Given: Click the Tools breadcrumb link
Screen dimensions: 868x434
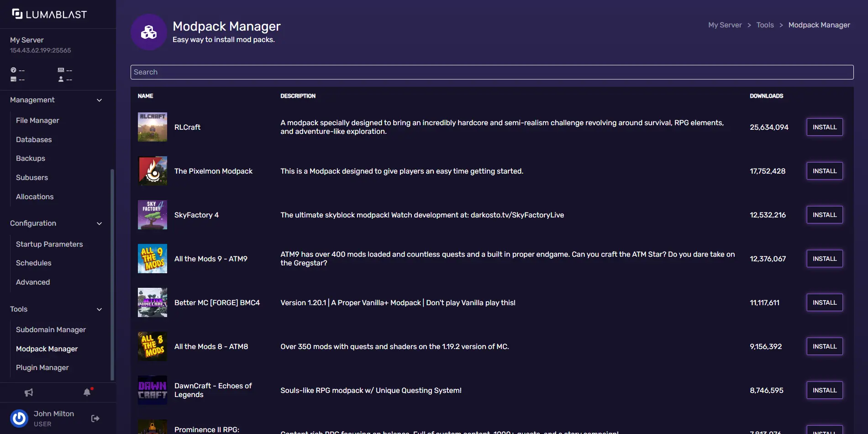Looking at the screenshot, I should 765,25.
